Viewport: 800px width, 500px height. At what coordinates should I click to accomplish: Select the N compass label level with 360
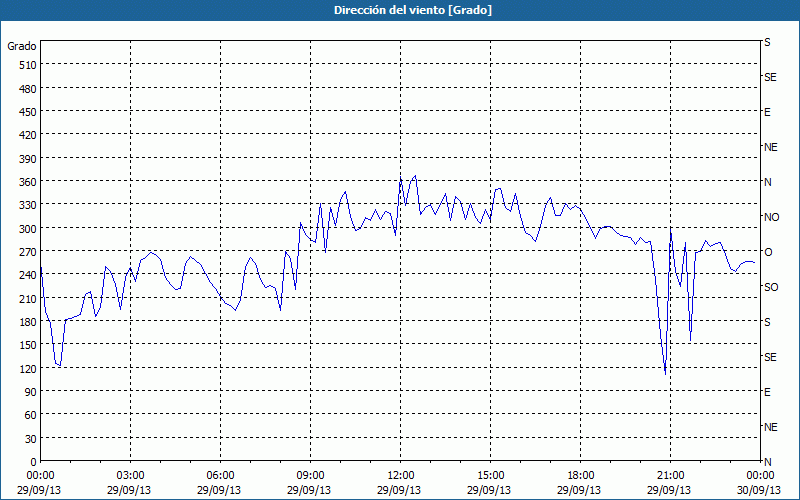click(767, 182)
